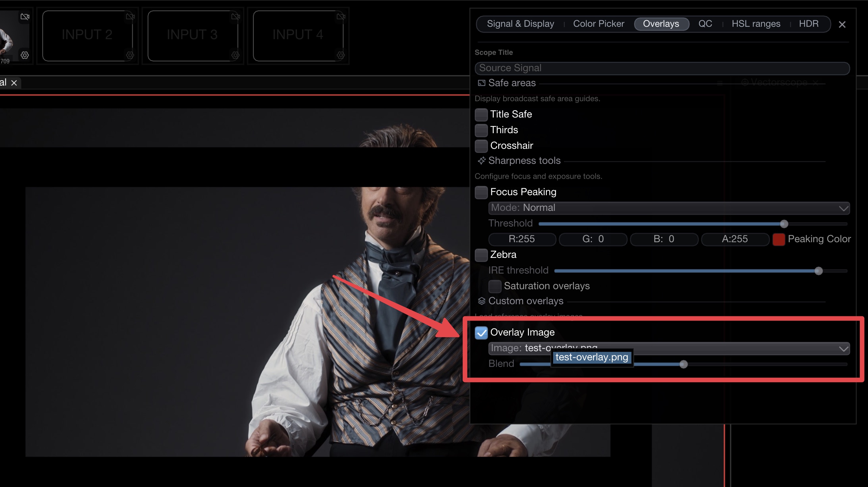Open the Mode: Normal dropdown
The width and height of the screenshot is (868, 487).
669,208
